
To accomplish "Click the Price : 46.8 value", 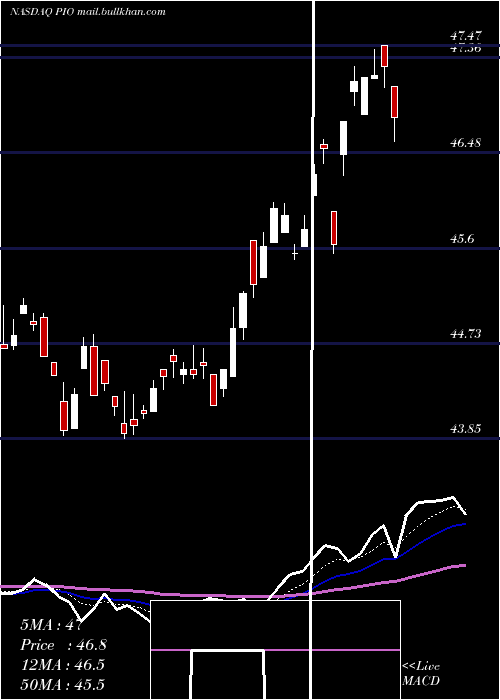I will tap(63, 645).
